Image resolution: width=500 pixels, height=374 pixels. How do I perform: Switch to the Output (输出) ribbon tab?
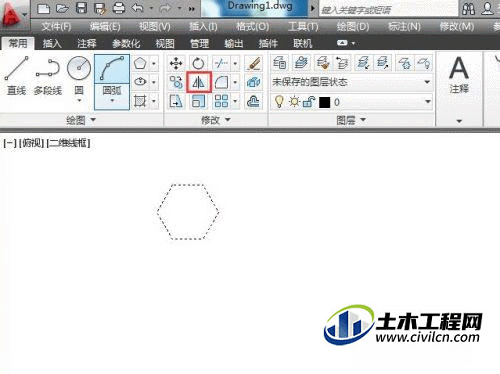(x=234, y=43)
